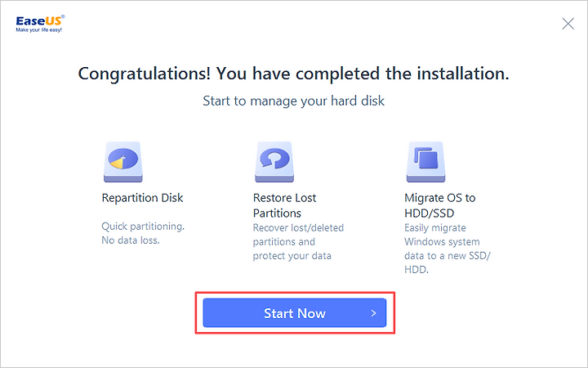Click the Repartition Disk drive icon
Viewport: 588px width, 368px height.
[123, 162]
